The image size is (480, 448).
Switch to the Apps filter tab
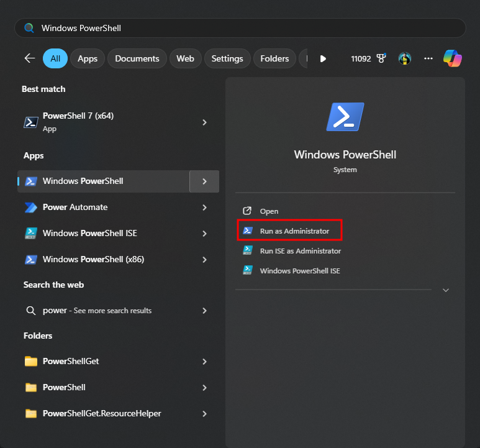88,58
